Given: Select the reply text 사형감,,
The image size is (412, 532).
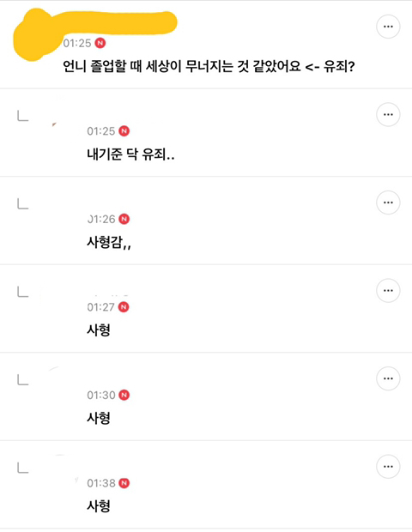Looking at the screenshot, I should click(x=109, y=243).
